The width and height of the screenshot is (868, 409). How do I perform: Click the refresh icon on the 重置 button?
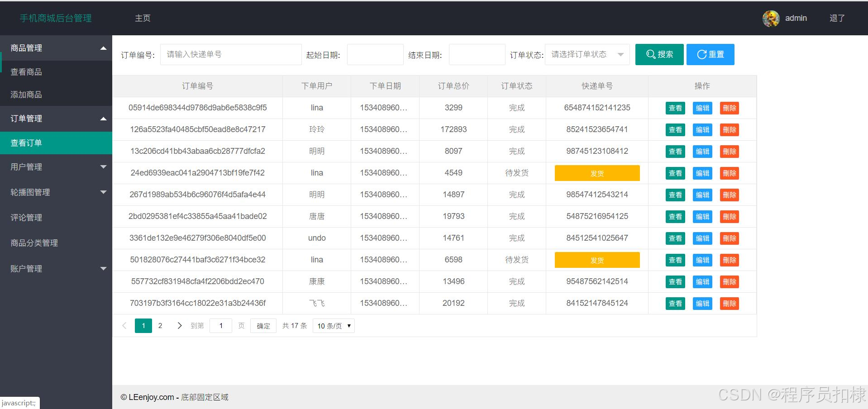coord(701,54)
